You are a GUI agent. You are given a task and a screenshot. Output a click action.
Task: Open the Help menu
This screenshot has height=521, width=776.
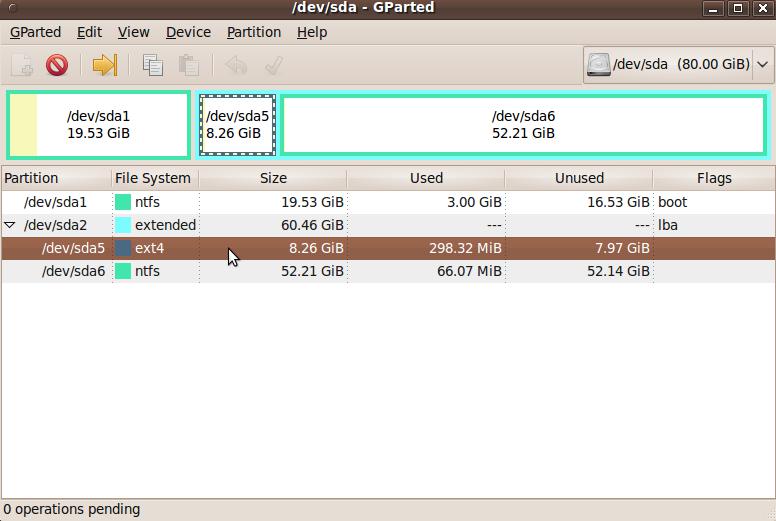(x=312, y=32)
